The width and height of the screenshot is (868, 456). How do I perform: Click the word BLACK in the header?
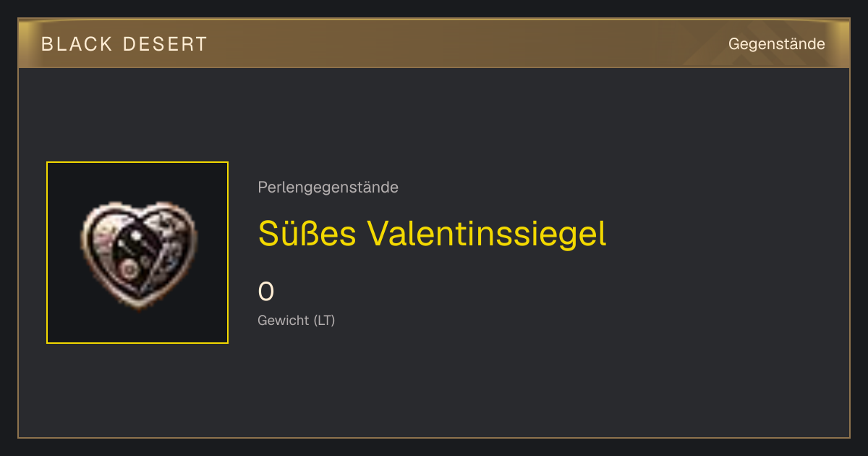coord(77,44)
